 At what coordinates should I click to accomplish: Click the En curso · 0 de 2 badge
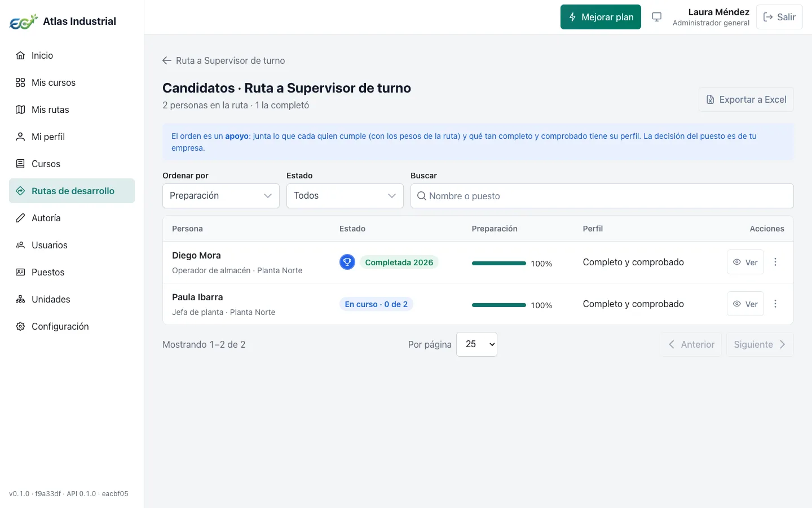coord(376,304)
